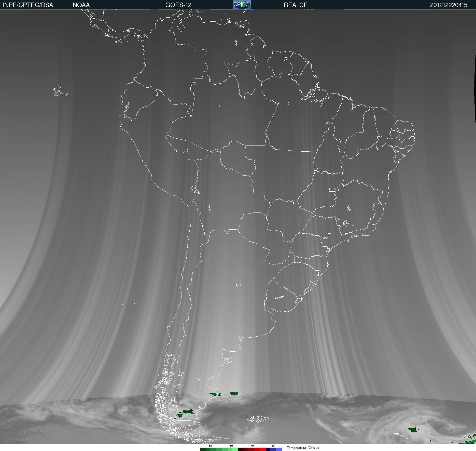
Task: Pick the darkest green legend swatch
Action: tap(203, 449)
